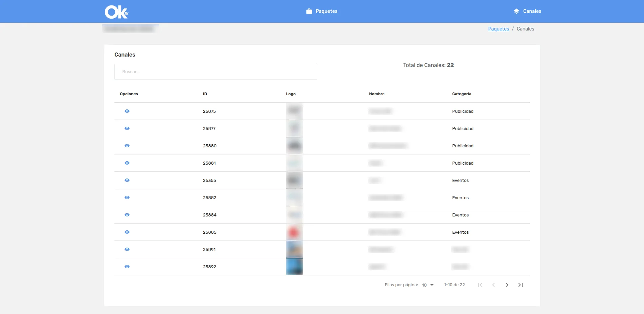The image size is (644, 314).
Task: Jump to the first page
Action: coord(480,285)
